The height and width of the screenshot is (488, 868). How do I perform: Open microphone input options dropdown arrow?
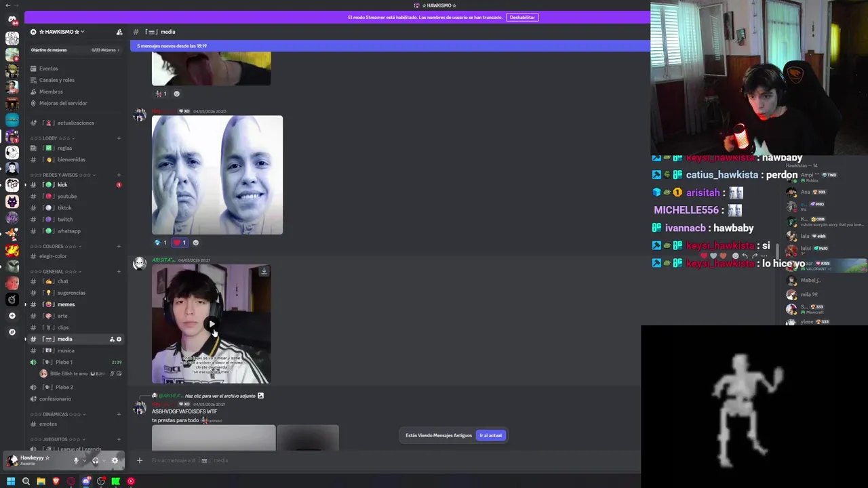point(84,460)
